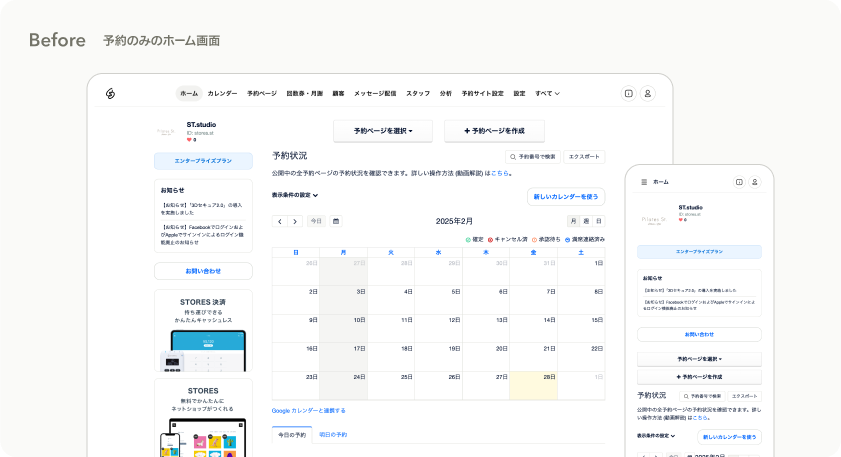841x457 pixels.
Task: Go to previous month with left arrow
Action: click(x=280, y=221)
